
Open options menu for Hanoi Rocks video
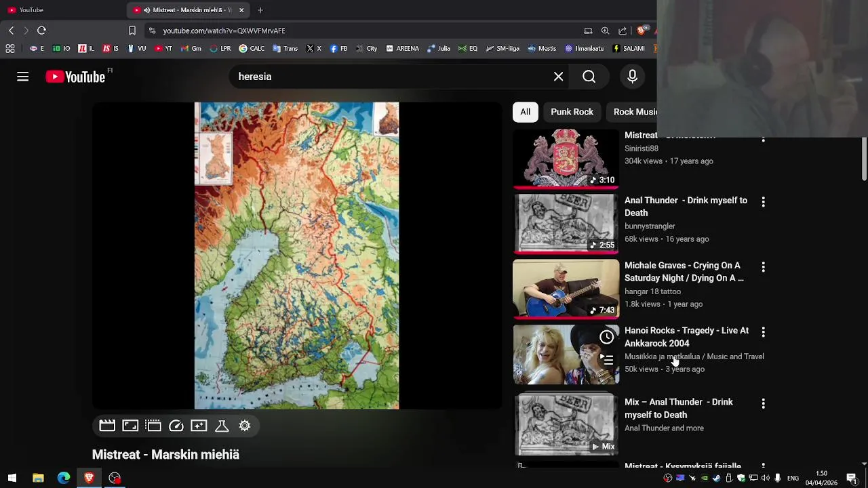[764, 332]
